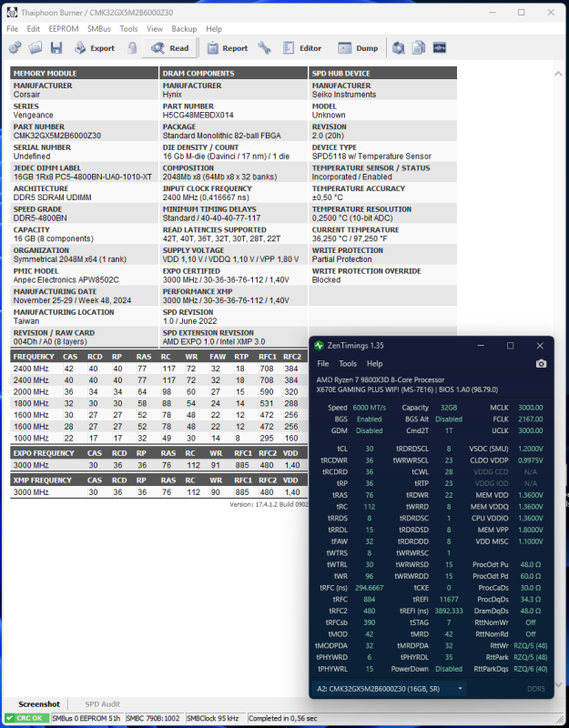This screenshot has width=569, height=728.
Task: Switch to the Screenshot tab
Action: pyautogui.click(x=39, y=703)
